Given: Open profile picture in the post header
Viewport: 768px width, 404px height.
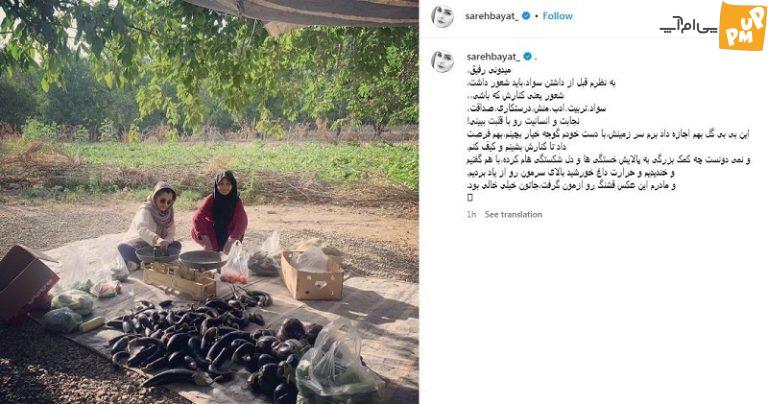Looking at the screenshot, I should pos(442,17).
